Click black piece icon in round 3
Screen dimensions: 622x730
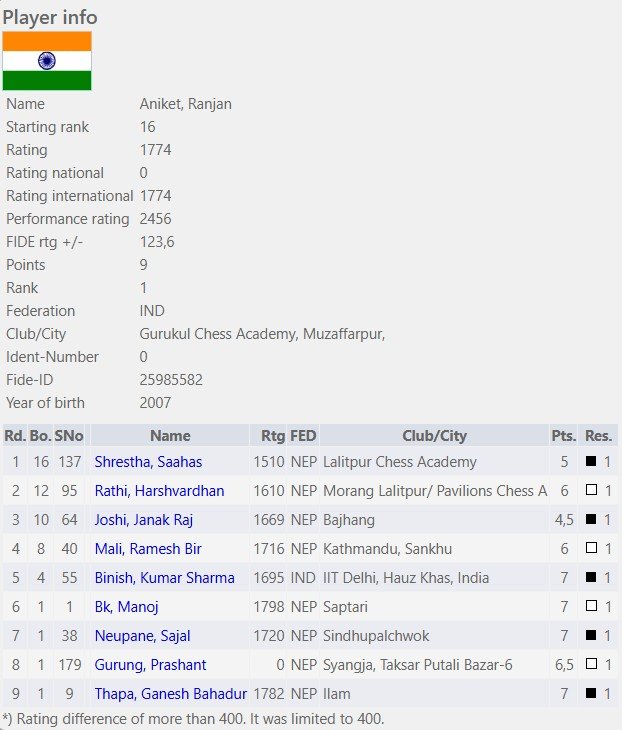591,519
